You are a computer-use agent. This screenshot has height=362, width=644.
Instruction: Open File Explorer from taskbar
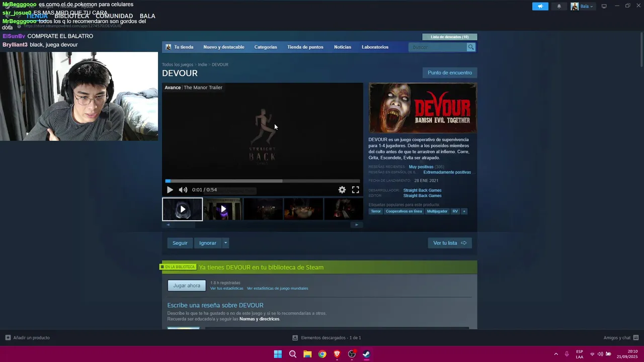pos(307,354)
